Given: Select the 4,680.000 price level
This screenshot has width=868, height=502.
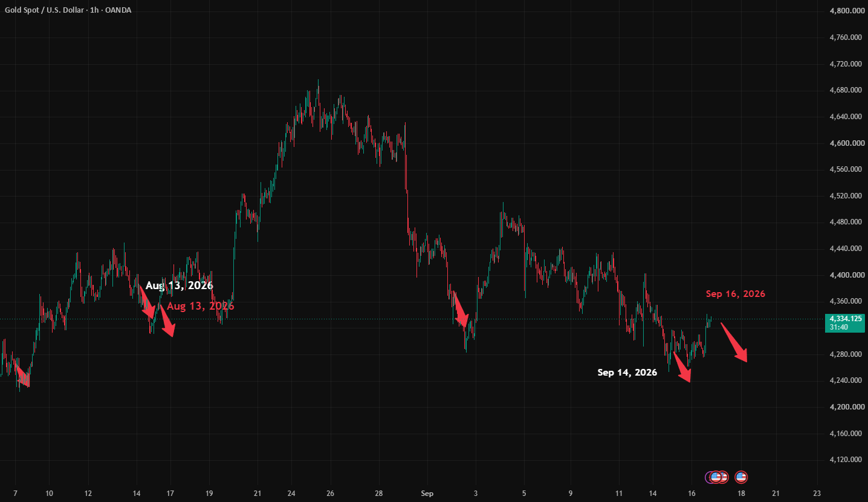Looking at the screenshot, I should [845, 90].
